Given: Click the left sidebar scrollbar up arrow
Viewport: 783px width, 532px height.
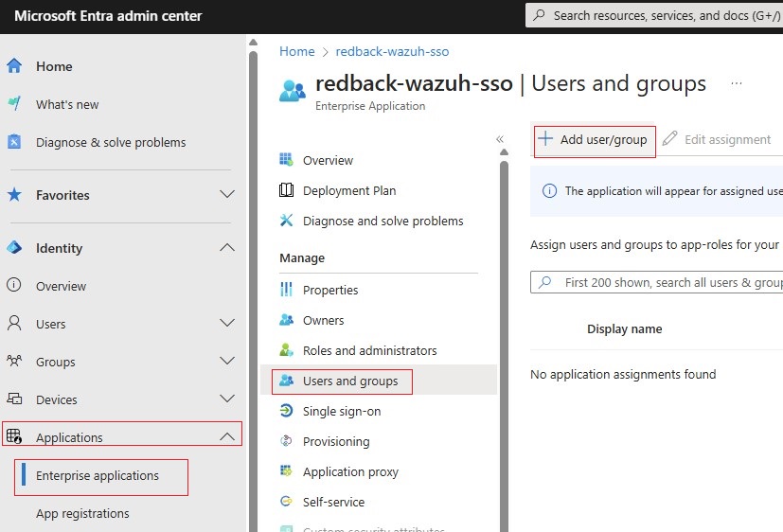Looking at the screenshot, I should [253, 43].
